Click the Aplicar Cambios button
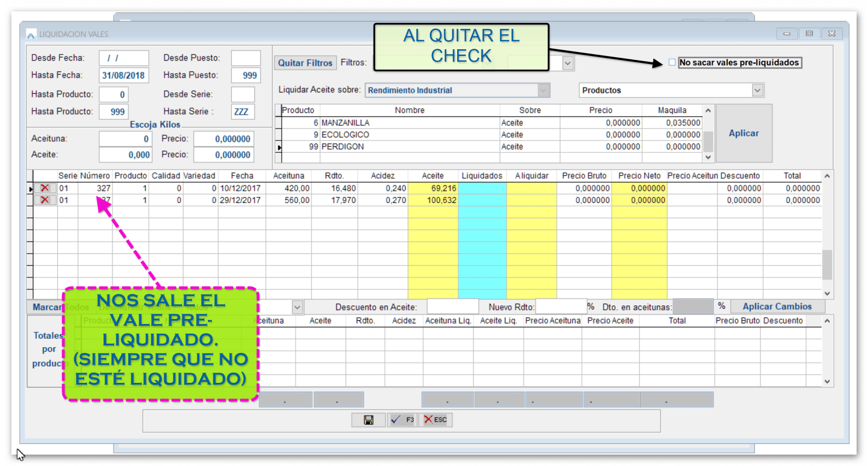 click(x=776, y=307)
